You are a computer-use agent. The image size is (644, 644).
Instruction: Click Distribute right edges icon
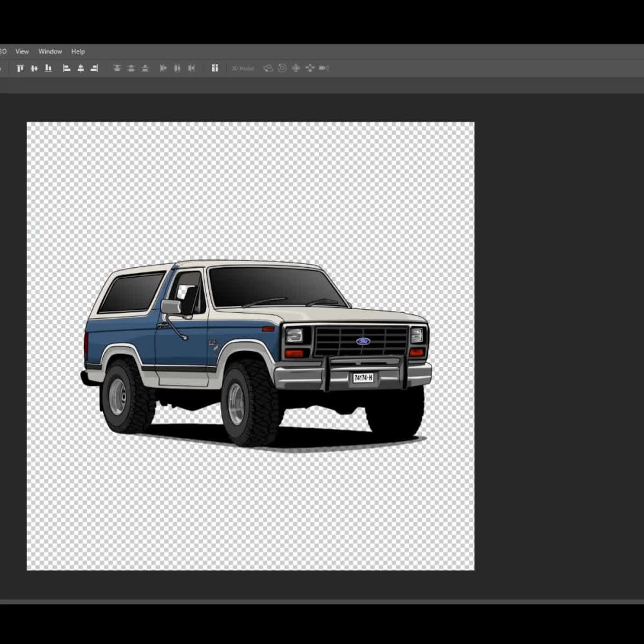(191, 68)
